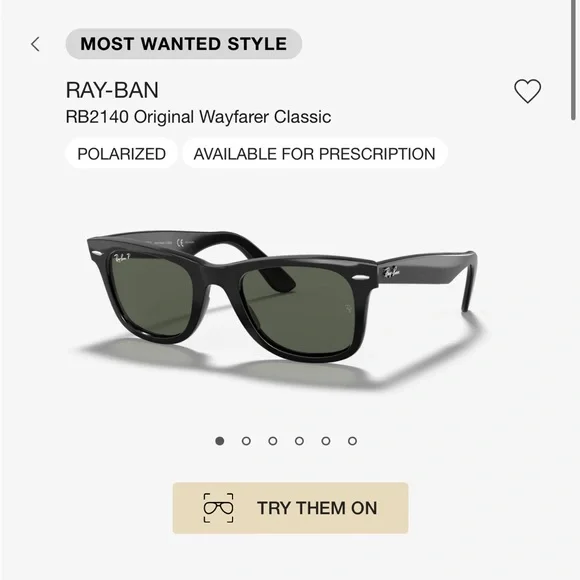Tap the Try Them On button label
580x580 pixels.
317,508
